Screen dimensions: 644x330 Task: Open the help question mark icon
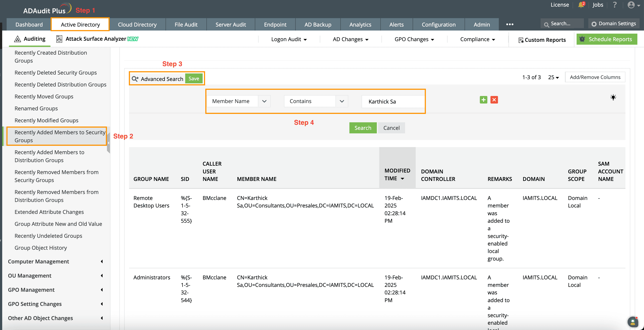coord(615,5)
